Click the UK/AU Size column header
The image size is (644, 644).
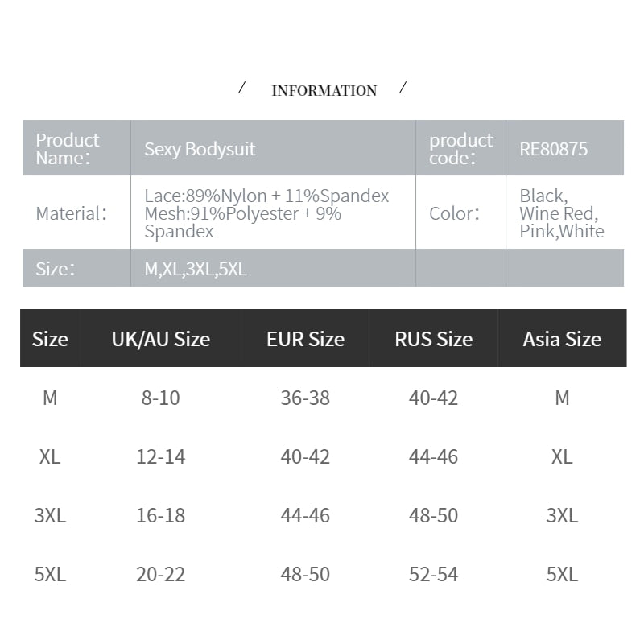pos(160,339)
